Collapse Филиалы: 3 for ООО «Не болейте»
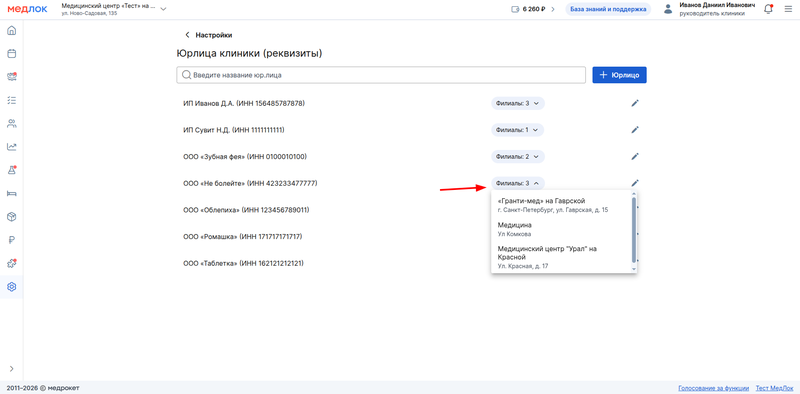This screenshot has width=800, height=394. (518, 183)
